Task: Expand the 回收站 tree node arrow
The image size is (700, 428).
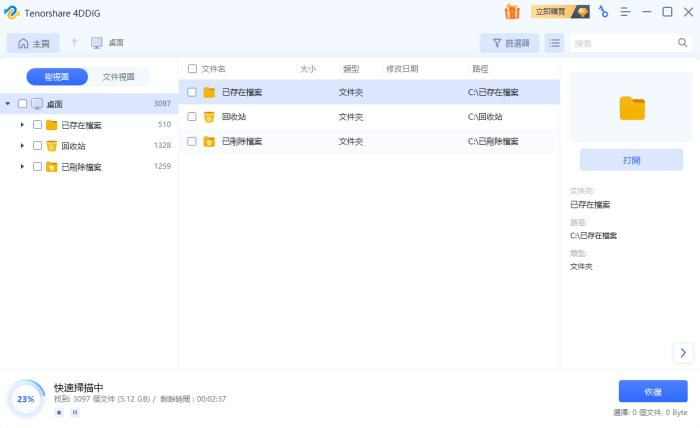Action: (x=23, y=146)
